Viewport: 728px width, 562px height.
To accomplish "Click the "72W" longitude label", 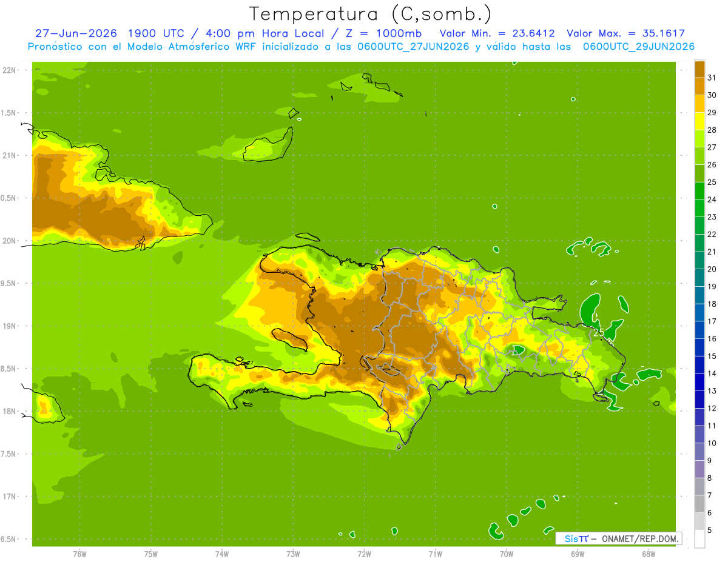I will point(364,554).
